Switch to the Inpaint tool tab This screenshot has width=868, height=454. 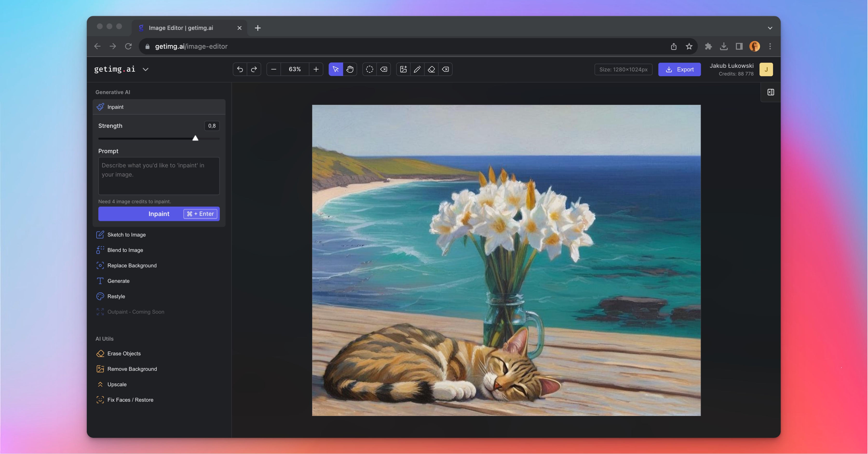tap(115, 107)
